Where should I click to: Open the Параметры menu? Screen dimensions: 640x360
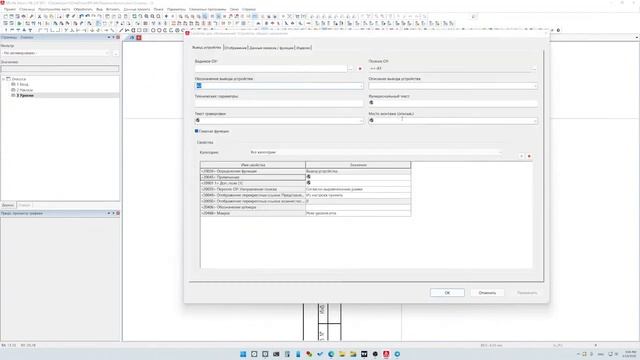tap(176, 9)
